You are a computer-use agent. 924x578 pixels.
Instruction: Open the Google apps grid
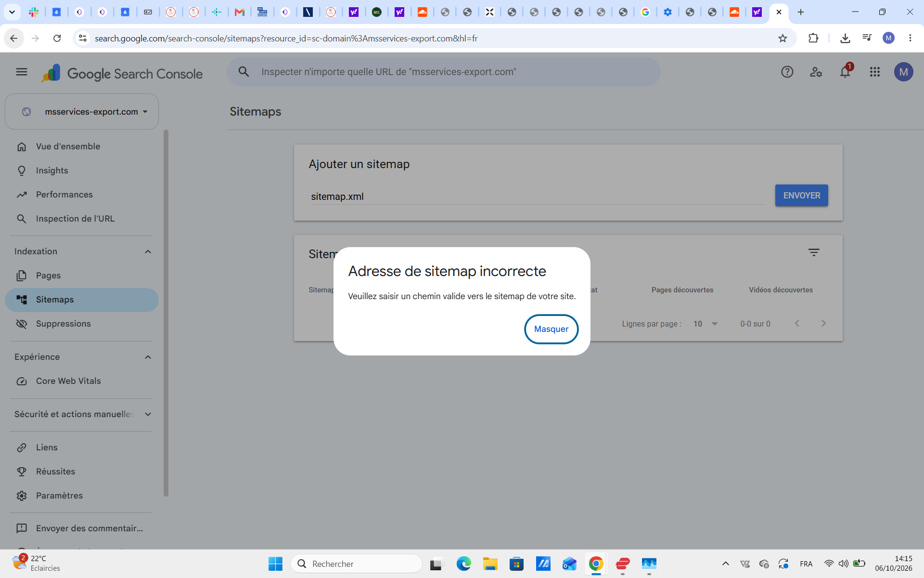(x=875, y=72)
